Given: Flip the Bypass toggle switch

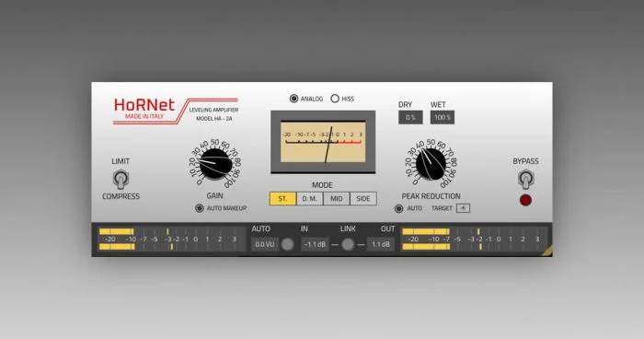Looking at the screenshot, I should [525, 179].
